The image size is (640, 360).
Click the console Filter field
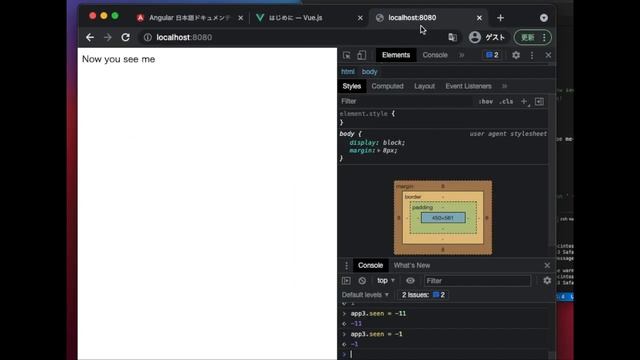coord(477,281)
